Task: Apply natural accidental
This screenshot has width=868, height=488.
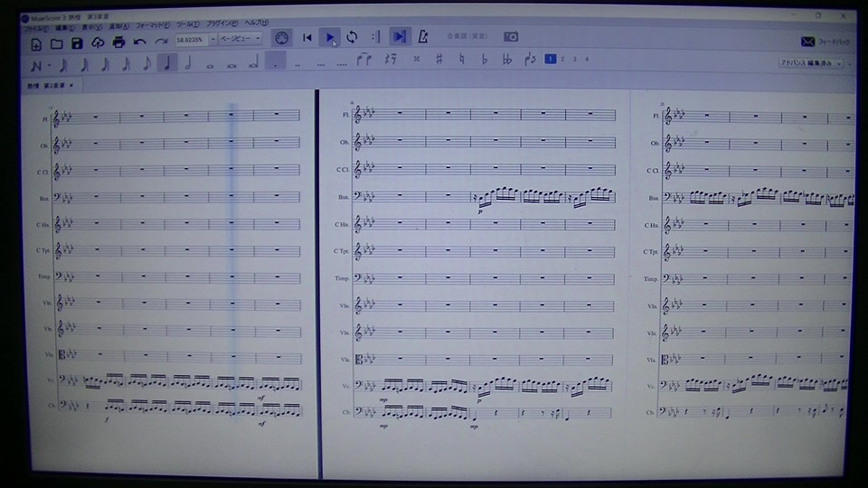Action: point(462,59)
